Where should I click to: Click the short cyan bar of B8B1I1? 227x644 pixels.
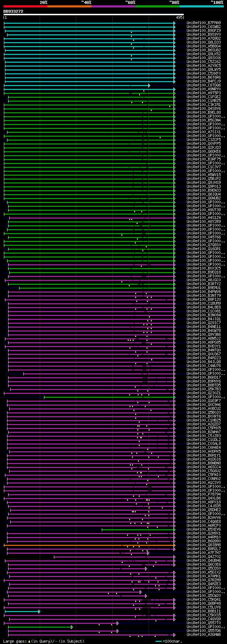pos(22,611)
